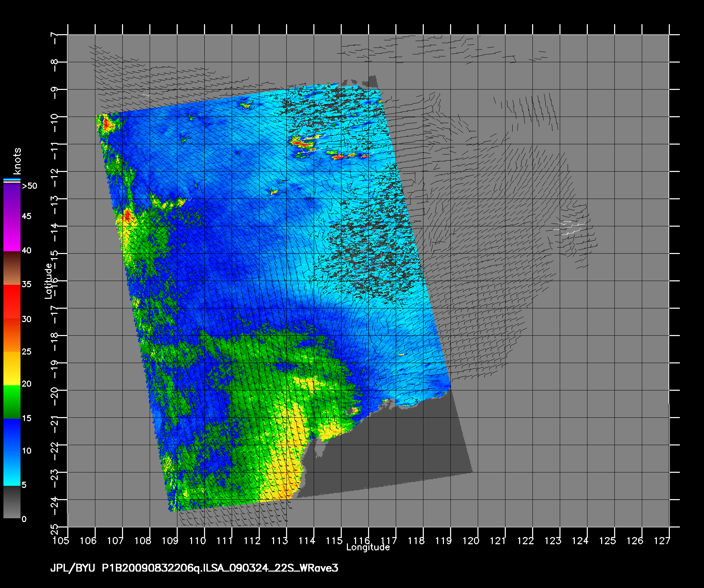This screenshot has width=704, height=588.
Task: Click the '20' legend value
Action: 27,384
